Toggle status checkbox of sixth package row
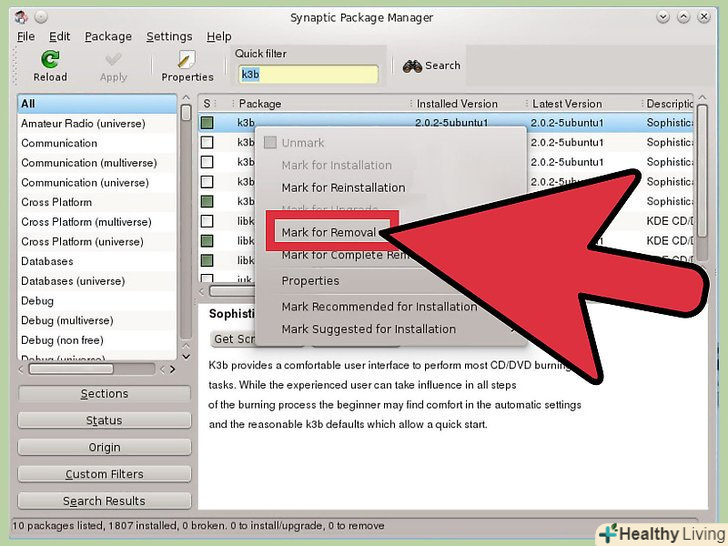This screenshot has width=728, height=546. (207, 221)
